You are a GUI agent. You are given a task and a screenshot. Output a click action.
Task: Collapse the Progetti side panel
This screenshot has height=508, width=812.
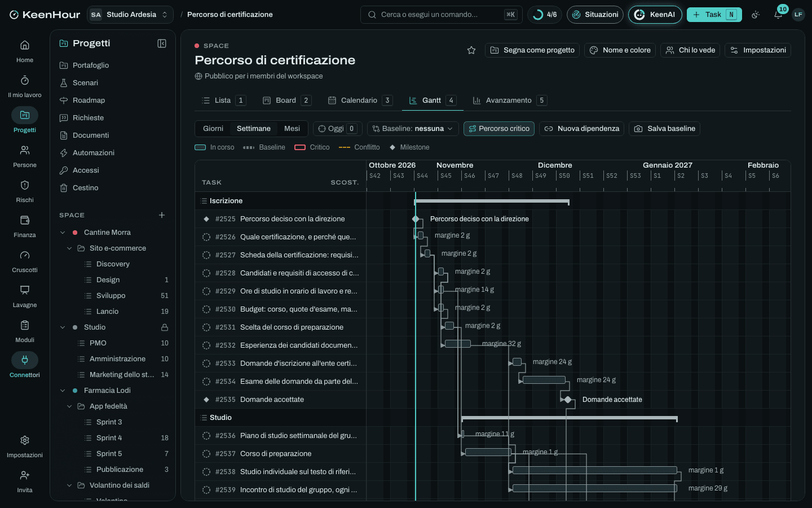point(162,43)
